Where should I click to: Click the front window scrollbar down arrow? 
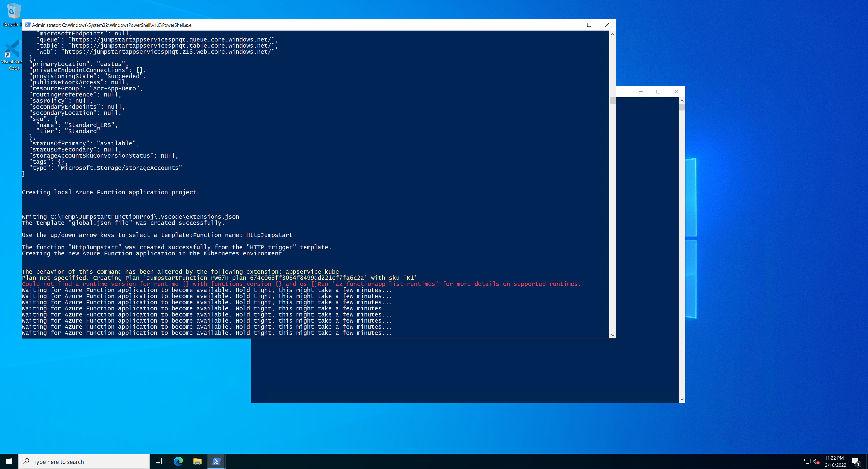pos(613,335)
